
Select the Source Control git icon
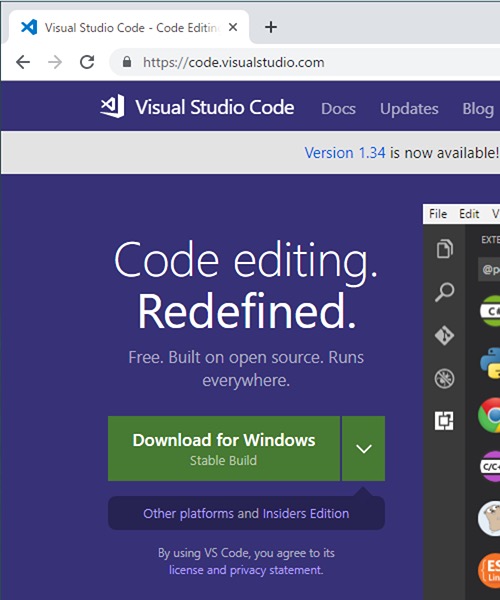tap(445, 335)
